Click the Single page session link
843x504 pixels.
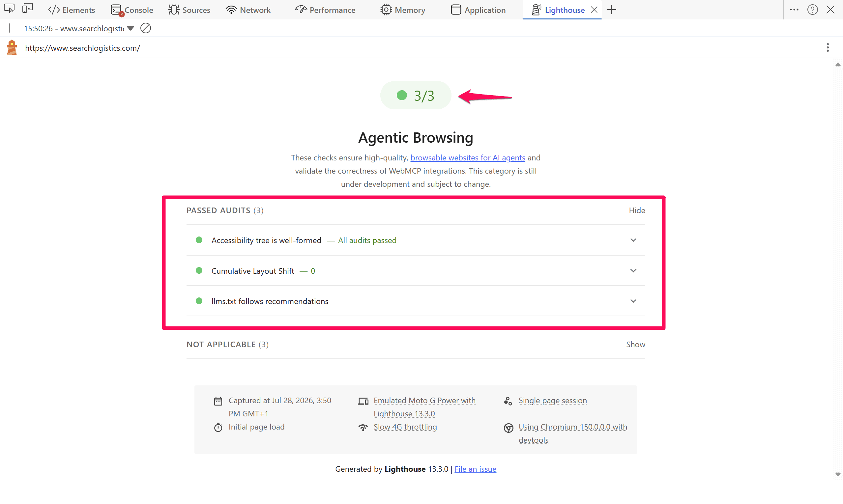click(552, 401)
